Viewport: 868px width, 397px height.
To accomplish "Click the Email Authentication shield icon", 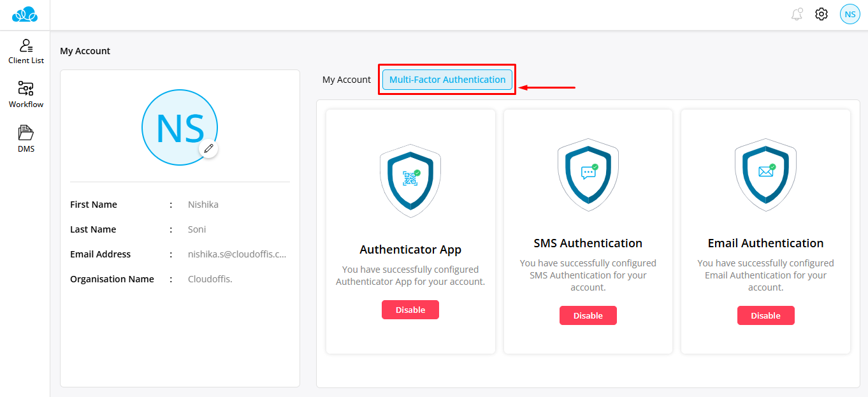I will pos(765,175).
